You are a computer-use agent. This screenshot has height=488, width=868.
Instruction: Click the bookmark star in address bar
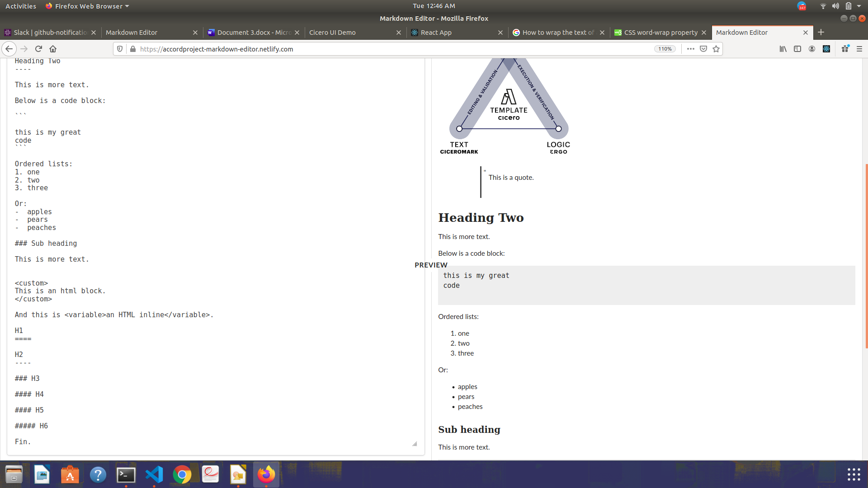click(x=716, y=49)
